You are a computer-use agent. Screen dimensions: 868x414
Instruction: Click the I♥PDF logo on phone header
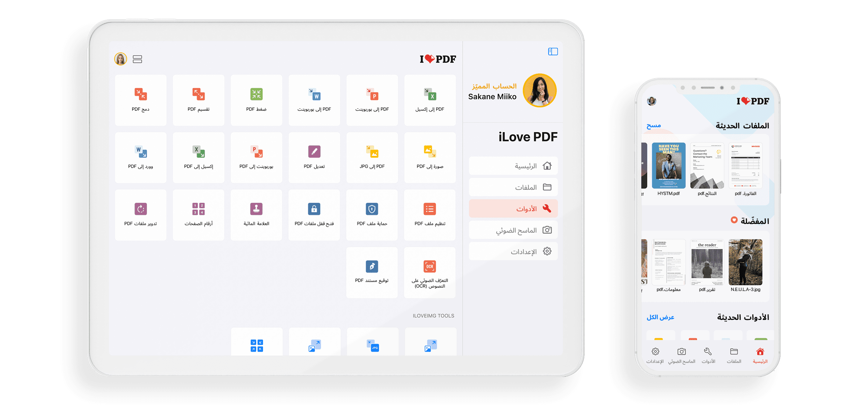[753, 101]
